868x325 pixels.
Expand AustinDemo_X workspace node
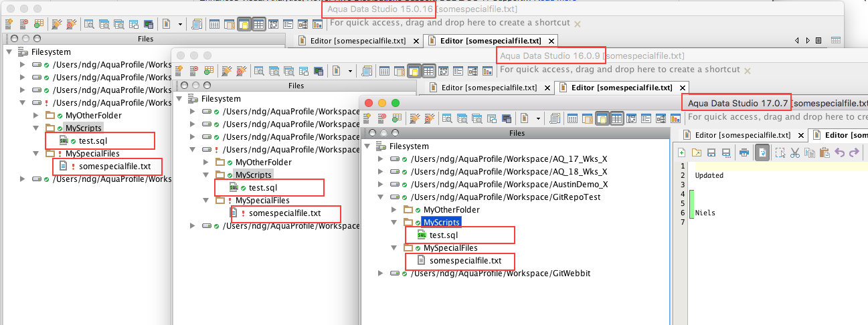[x=381, y=185]
